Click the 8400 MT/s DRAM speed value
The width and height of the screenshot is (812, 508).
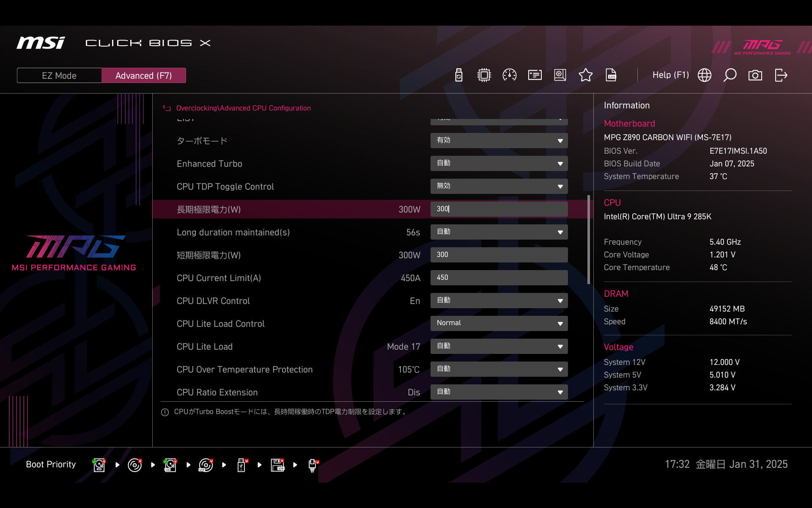click(x=728, y=322)
